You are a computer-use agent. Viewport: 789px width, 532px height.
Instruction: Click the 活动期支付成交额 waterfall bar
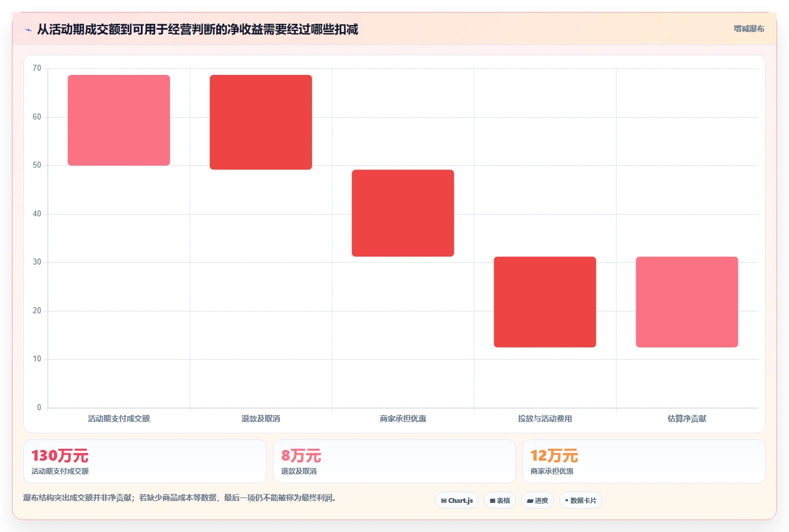pos(119,120)
